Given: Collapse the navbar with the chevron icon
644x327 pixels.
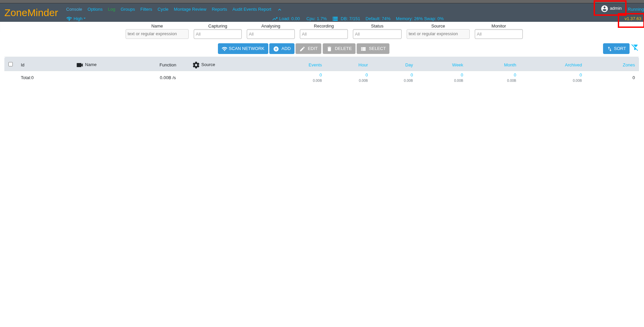Looking at the screenshot, I should click(x=279, y=10).
